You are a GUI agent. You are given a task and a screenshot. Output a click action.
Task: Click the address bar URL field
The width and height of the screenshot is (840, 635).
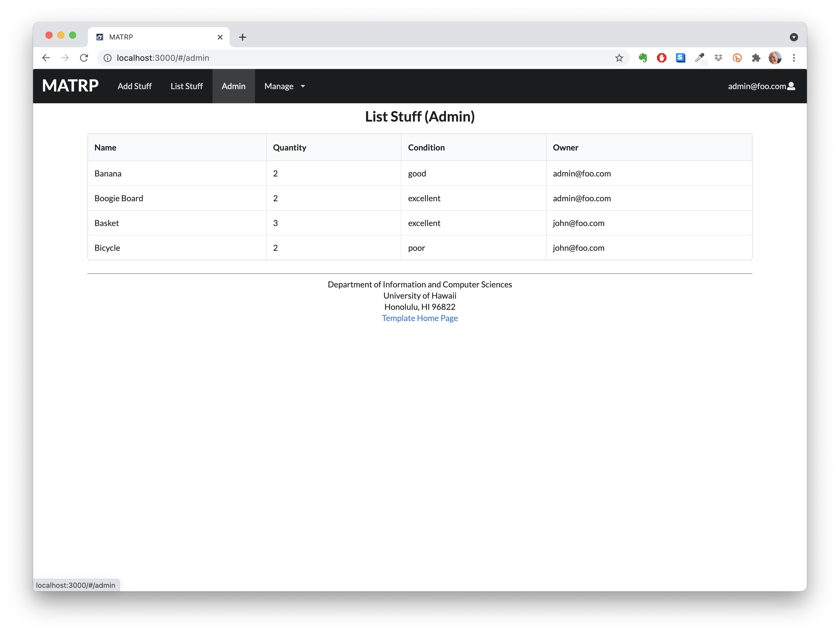[x=342, y=58]
